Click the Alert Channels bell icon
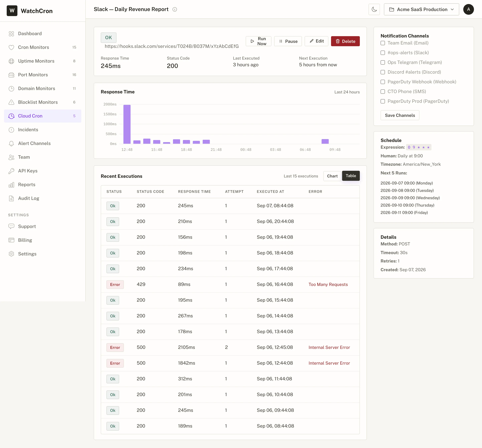The height and width of the screenshot is (448, 482). pos(11,143)
